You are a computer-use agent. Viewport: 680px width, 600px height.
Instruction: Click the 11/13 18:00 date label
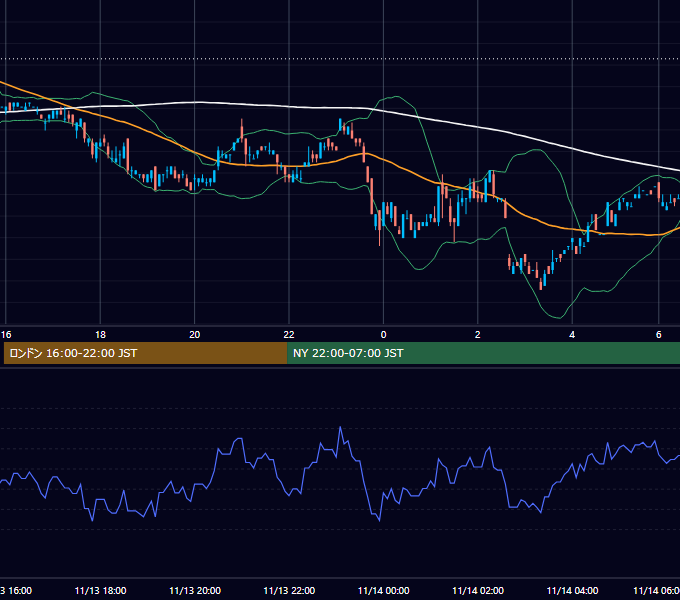100,591
